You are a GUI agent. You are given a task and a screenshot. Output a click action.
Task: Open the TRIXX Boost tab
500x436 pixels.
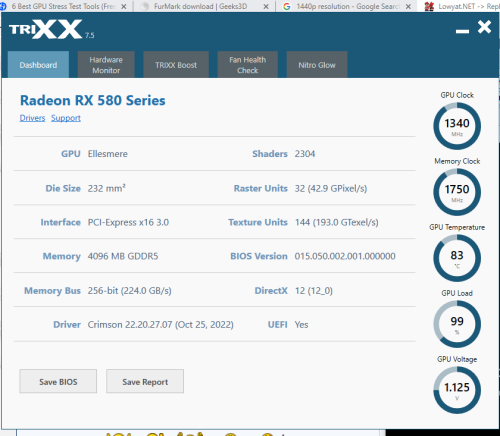click(176, 65)
